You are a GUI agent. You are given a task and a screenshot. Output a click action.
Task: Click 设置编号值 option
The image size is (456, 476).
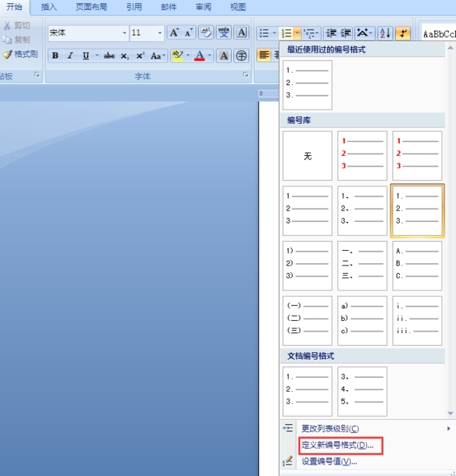(x=329, y=462)
